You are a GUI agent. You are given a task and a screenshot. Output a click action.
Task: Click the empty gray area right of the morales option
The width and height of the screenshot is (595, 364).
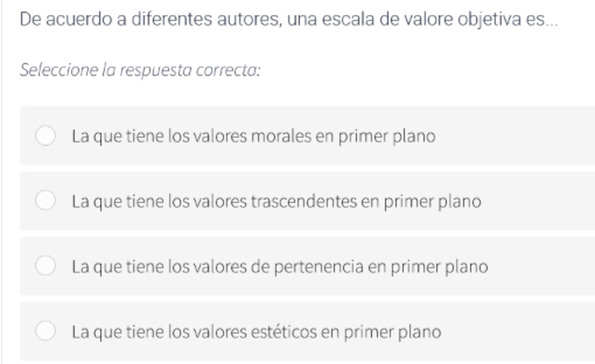click(516, 136)
